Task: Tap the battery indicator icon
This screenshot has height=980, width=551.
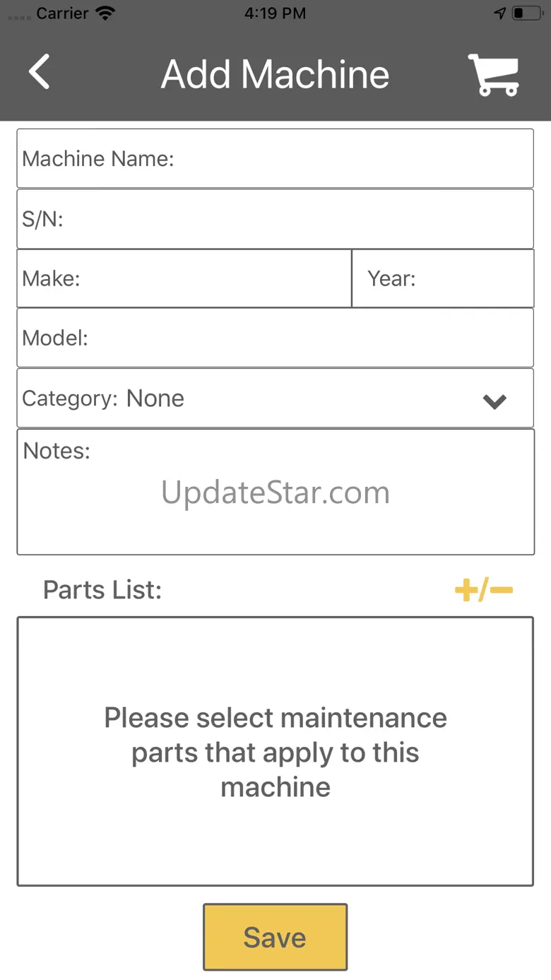Action: tap(527, 13)
